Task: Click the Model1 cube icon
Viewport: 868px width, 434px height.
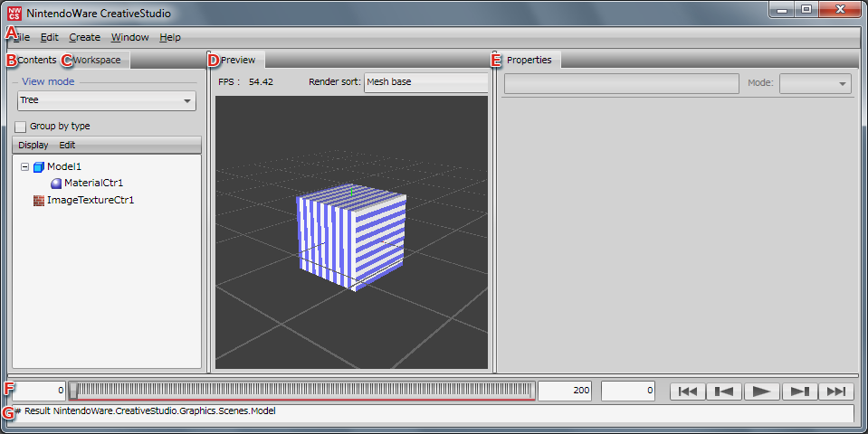Action: pos(38,167)
